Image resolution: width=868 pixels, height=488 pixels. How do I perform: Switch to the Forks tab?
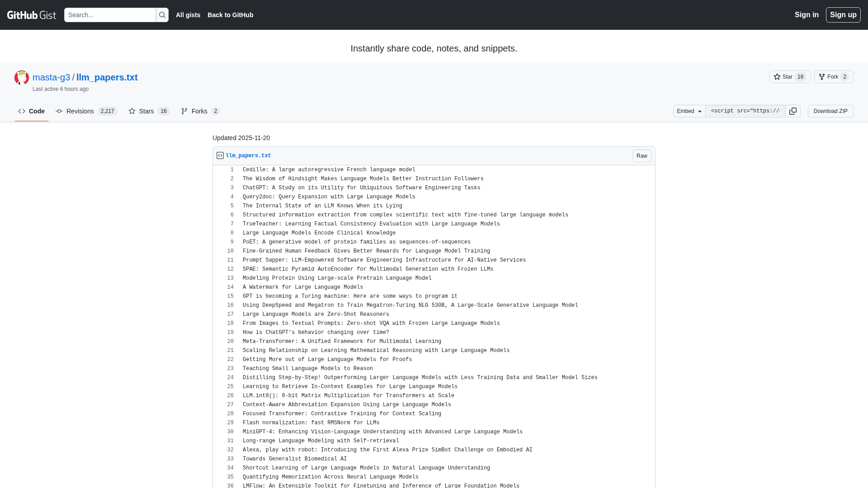200,111
